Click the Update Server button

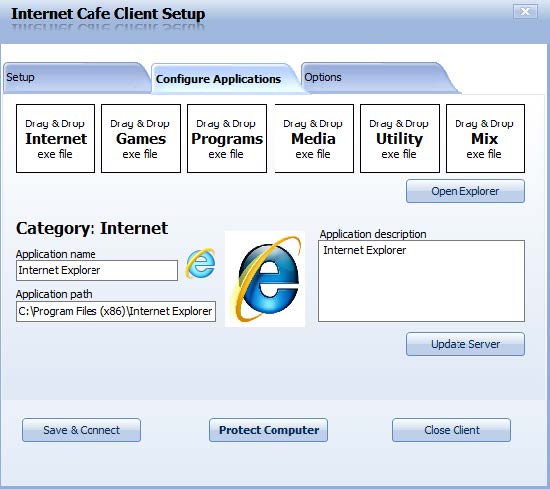tap(465, 344)
